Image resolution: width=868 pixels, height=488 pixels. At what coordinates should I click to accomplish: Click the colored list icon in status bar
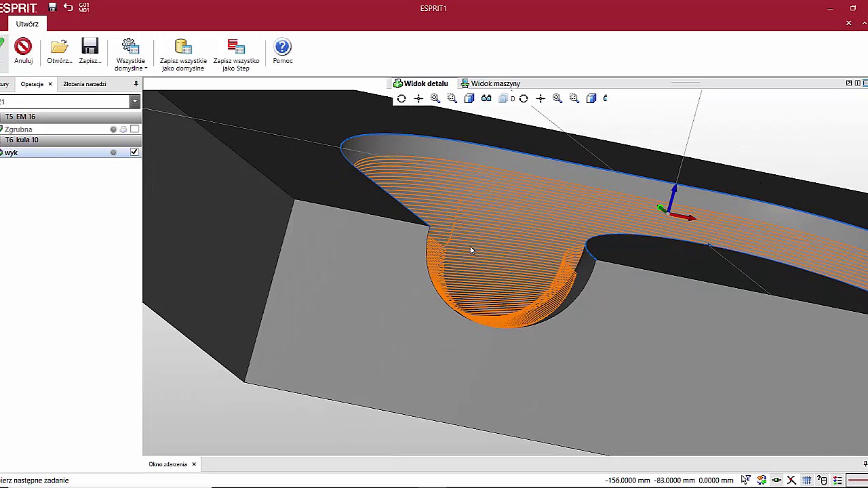click(x=837, y=480)
